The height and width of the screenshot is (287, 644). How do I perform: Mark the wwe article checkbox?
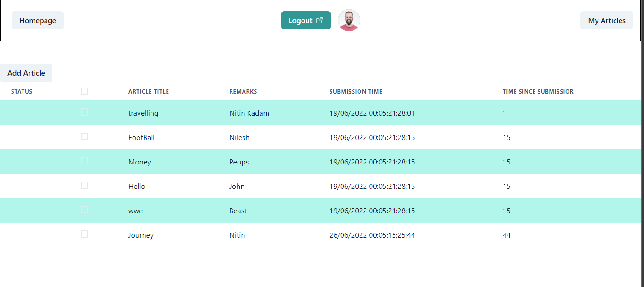[85, 210]
